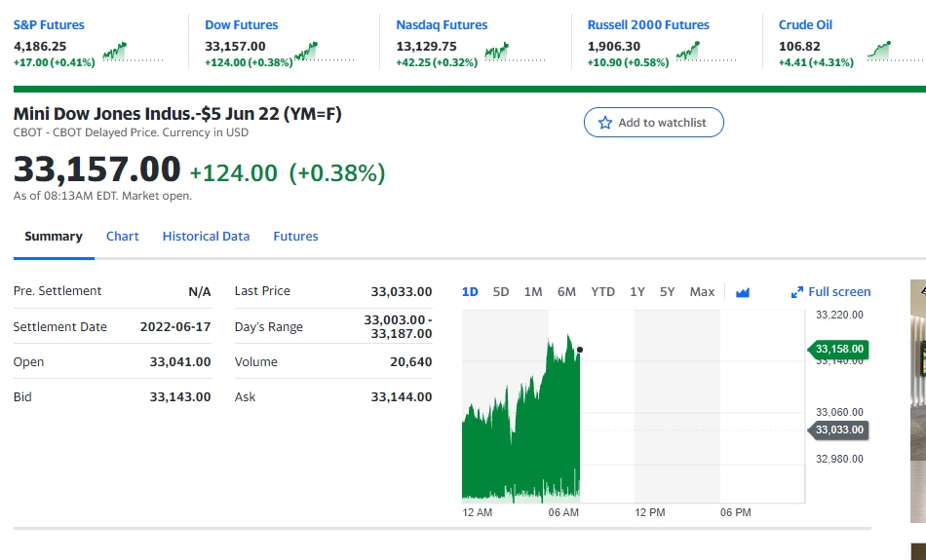The image size is (926, 560).
Task: Switch to the Chart tab
Action: (122, 236)
